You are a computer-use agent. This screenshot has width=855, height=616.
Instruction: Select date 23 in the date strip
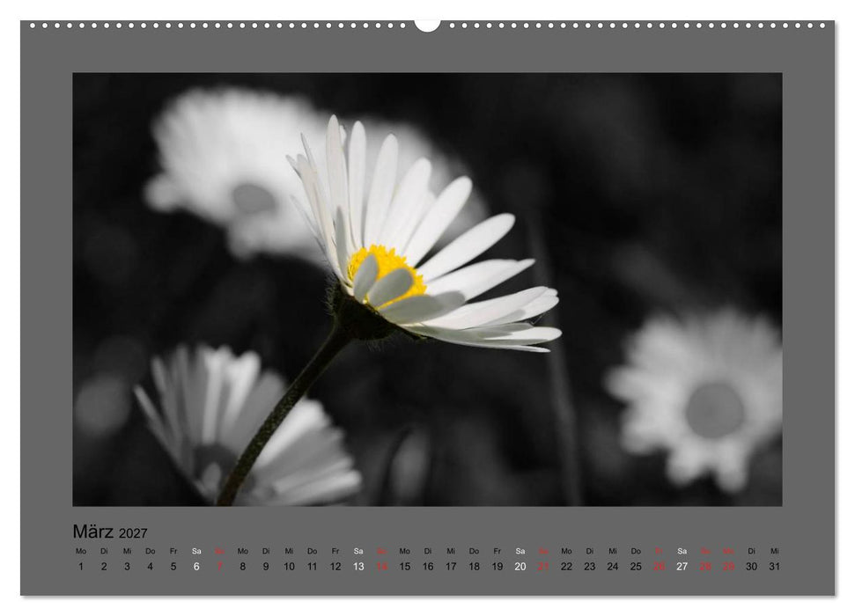pyautogui.click(x=589, y=567)
